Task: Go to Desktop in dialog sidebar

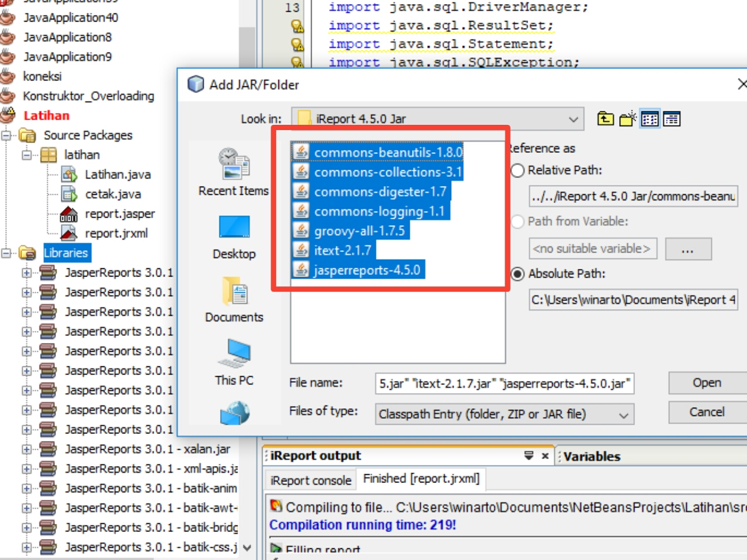Action: (234, 237)
